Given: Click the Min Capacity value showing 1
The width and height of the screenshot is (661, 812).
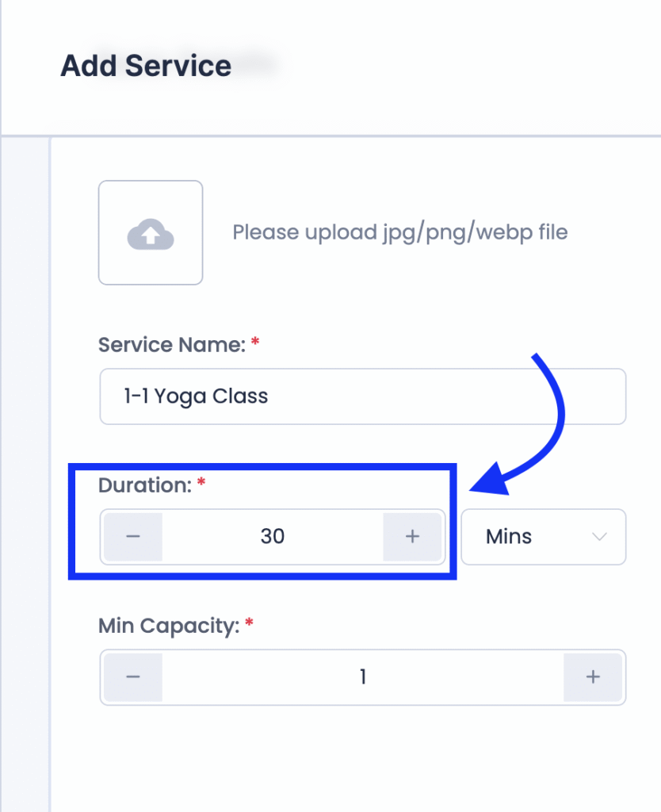Looking at the screenshot, I should 363,677.
